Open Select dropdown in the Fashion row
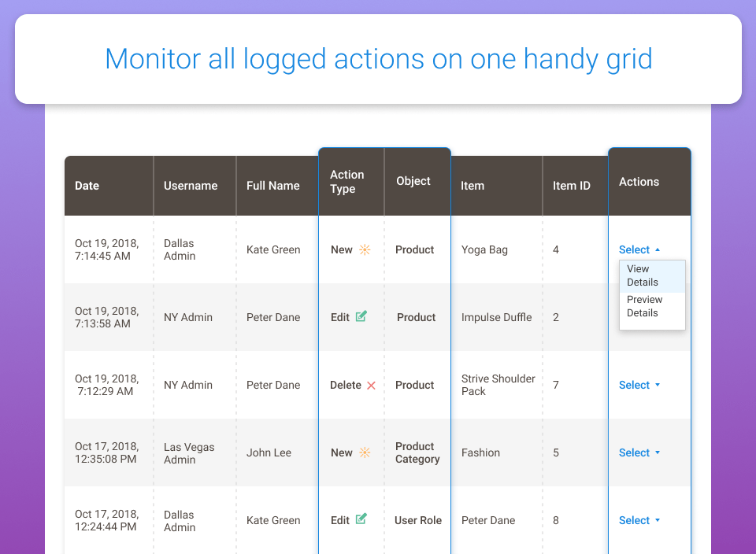756x554 pixels. (639, 452)
